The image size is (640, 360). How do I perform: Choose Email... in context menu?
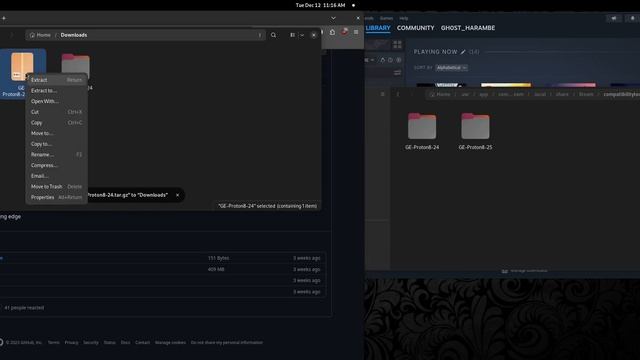tap(56, 176)
